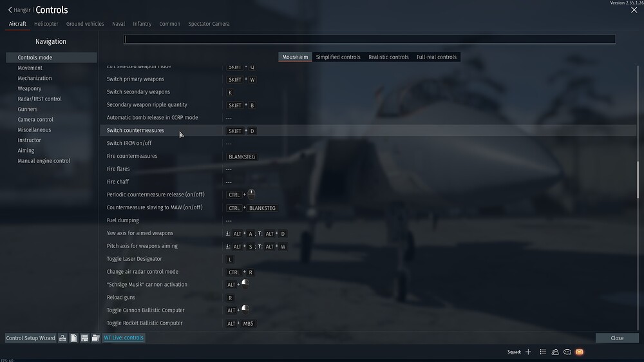Open the contacts people icon
The height and width of the screenshot is (362, 644).
click(555, 352)
